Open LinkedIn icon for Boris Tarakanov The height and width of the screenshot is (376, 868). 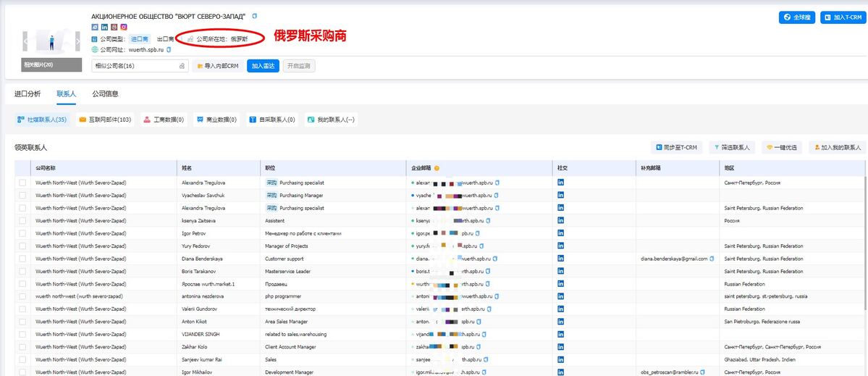[x=560, y=272]
